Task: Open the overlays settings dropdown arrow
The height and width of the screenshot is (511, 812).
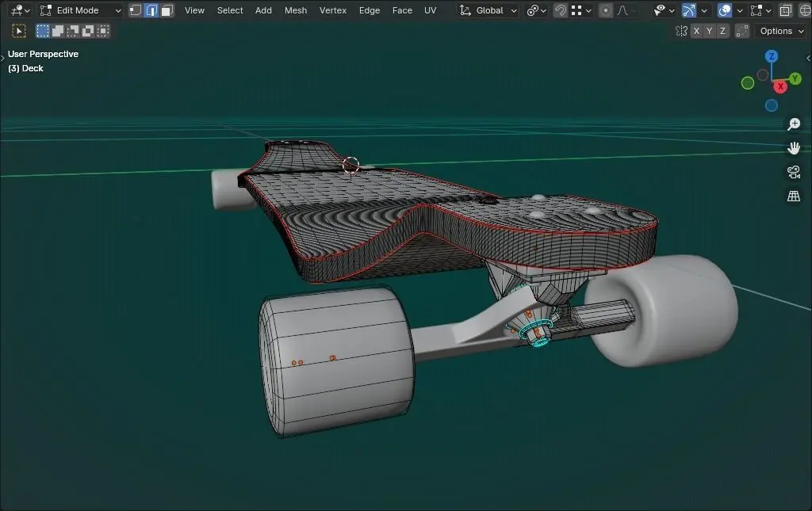Action: [740, 10]
